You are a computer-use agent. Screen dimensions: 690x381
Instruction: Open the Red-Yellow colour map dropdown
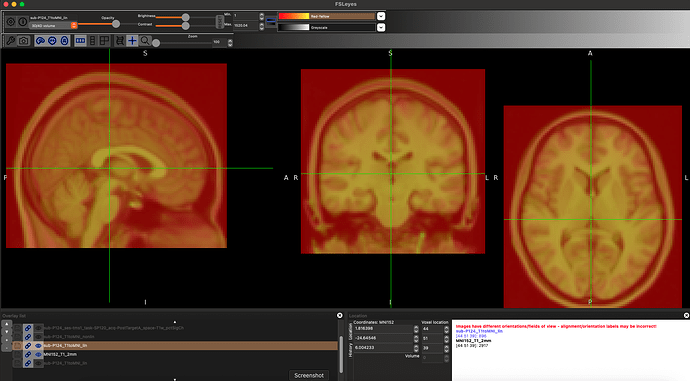381,16
